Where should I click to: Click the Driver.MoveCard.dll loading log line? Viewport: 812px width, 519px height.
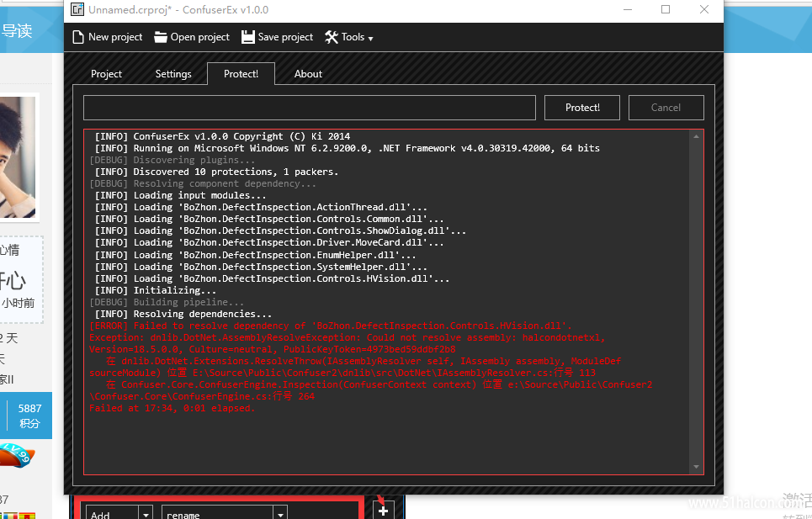pyautogui.click(x=269, y=243)
